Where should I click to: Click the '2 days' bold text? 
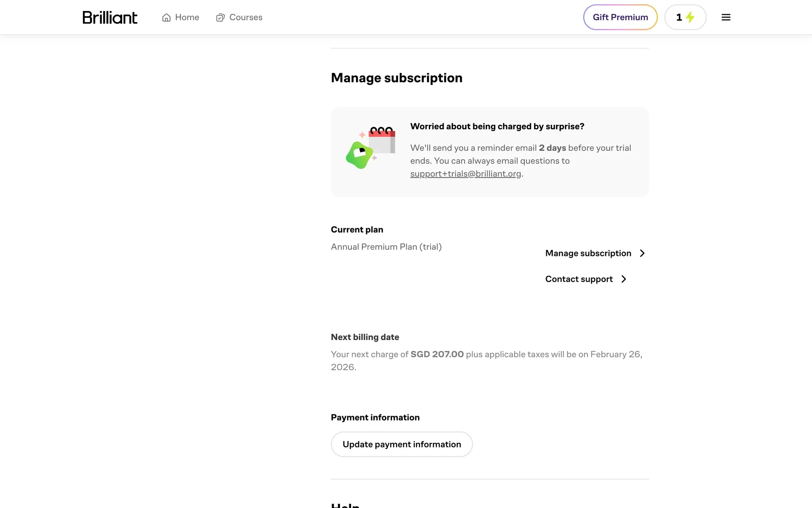pyautogui.click(x=552, y=148)
